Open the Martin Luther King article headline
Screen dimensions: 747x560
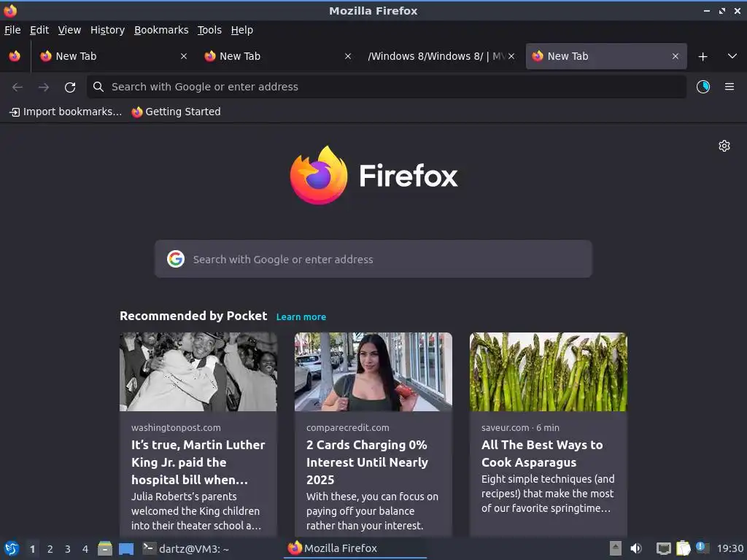click(198, 462)
